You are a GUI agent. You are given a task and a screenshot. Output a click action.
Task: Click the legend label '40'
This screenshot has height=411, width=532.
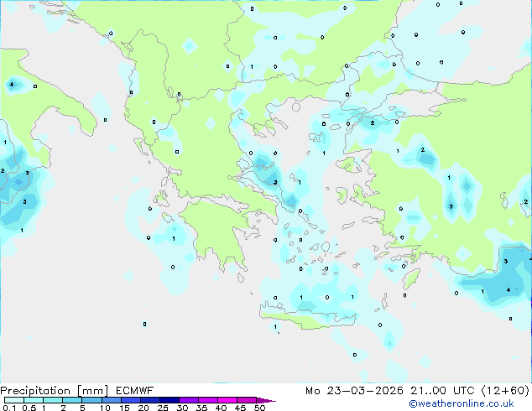click(221, 408)
